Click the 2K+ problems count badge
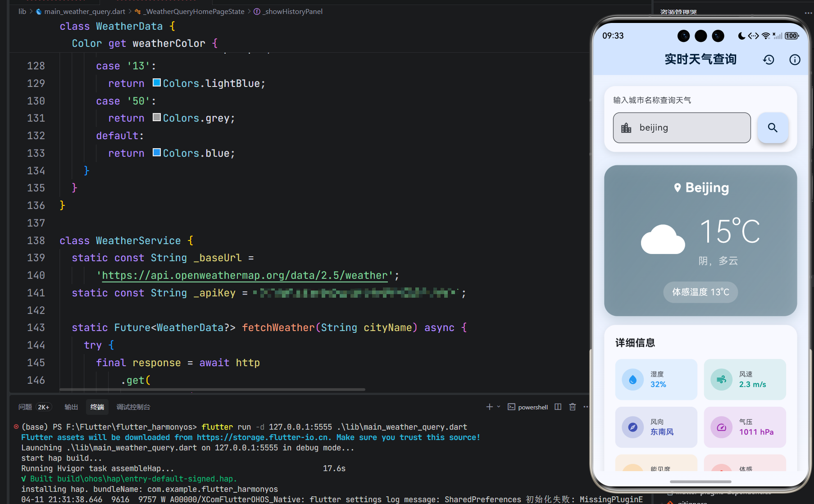This screenshot has height=504, width=814. point(44,407)
